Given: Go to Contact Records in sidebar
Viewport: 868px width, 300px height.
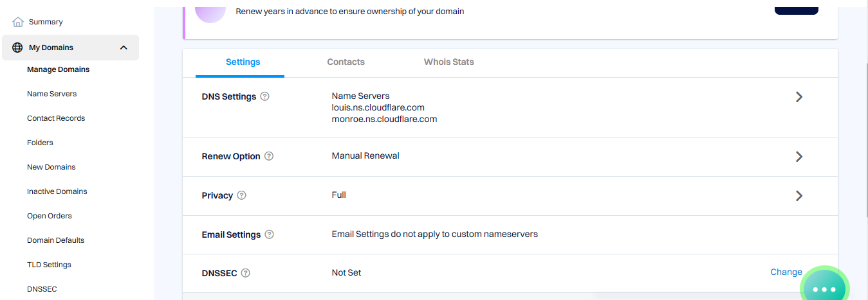Looking at the screenshot, I should [56, 118].
